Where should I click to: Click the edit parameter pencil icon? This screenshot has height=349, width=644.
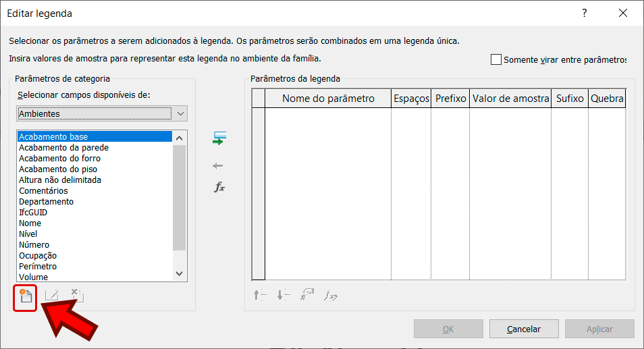[x=52, y=295]
